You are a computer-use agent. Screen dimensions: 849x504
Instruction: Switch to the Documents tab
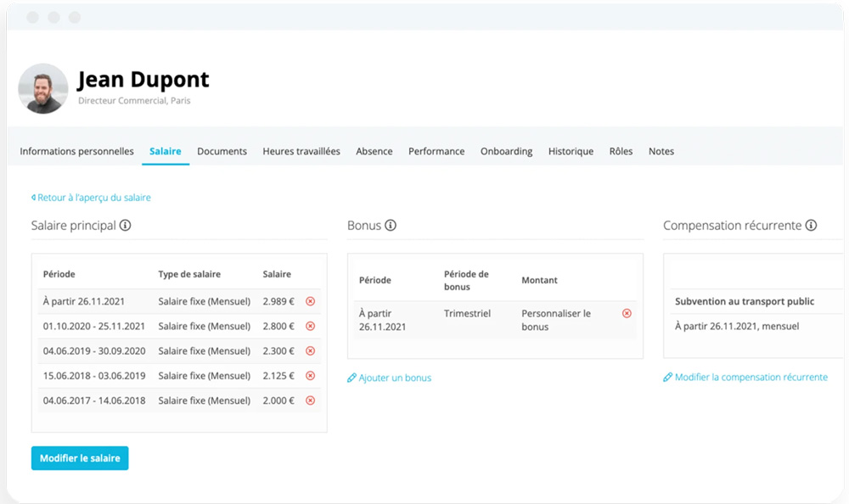[222, 151]
